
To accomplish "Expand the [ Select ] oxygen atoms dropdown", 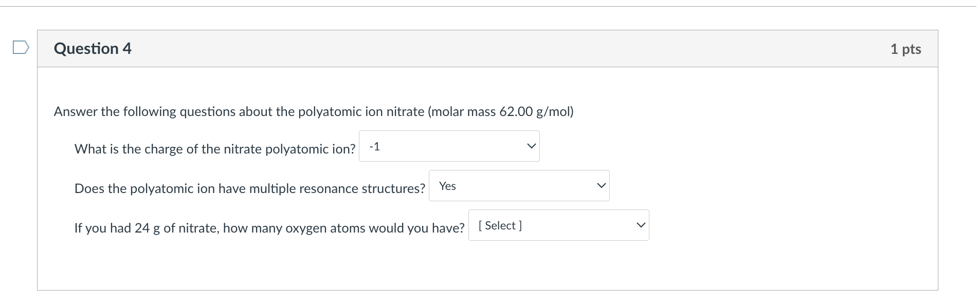I will pos(558,225).
